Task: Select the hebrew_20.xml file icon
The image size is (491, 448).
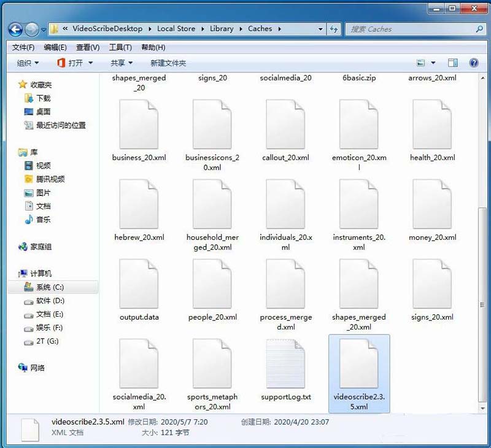Action: (139, 204)
